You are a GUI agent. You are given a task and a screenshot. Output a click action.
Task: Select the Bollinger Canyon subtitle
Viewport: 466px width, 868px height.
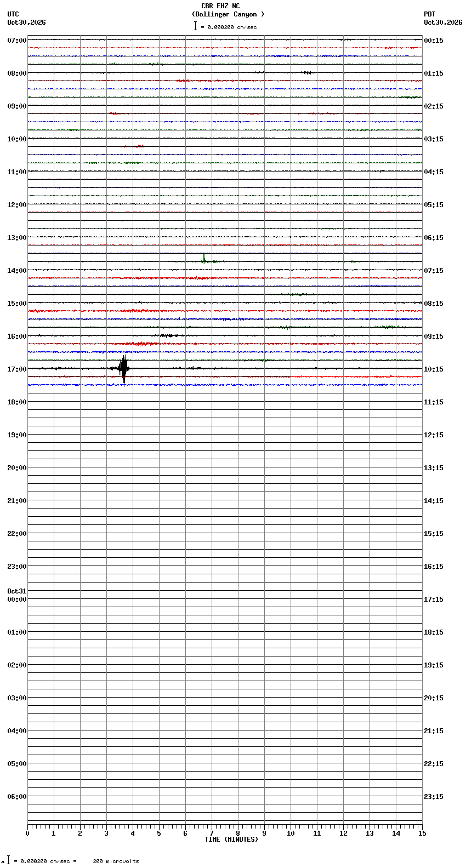tap(228, 14)
